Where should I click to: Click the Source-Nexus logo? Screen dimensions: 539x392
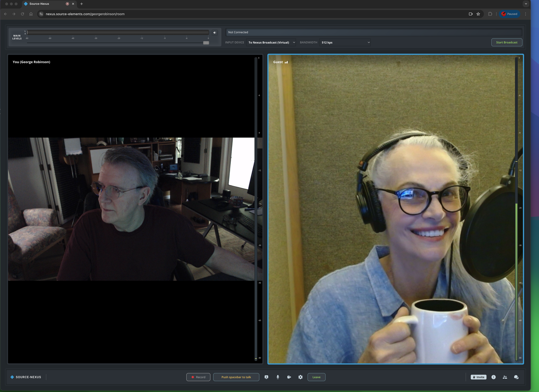point(26,377)
